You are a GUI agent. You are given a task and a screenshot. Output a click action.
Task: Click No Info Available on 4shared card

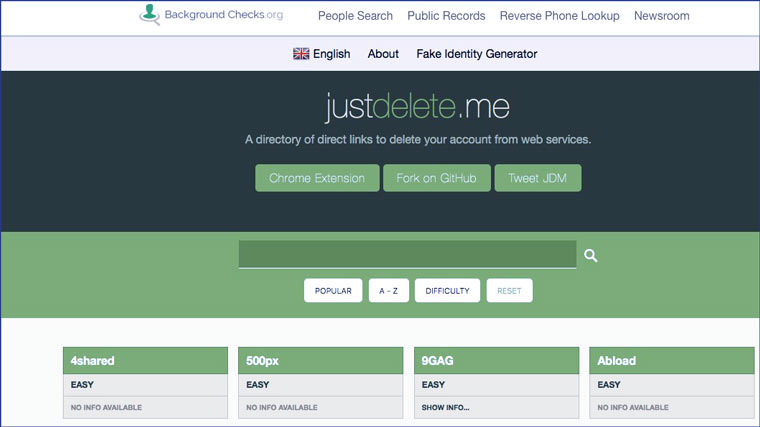[106, 408]
